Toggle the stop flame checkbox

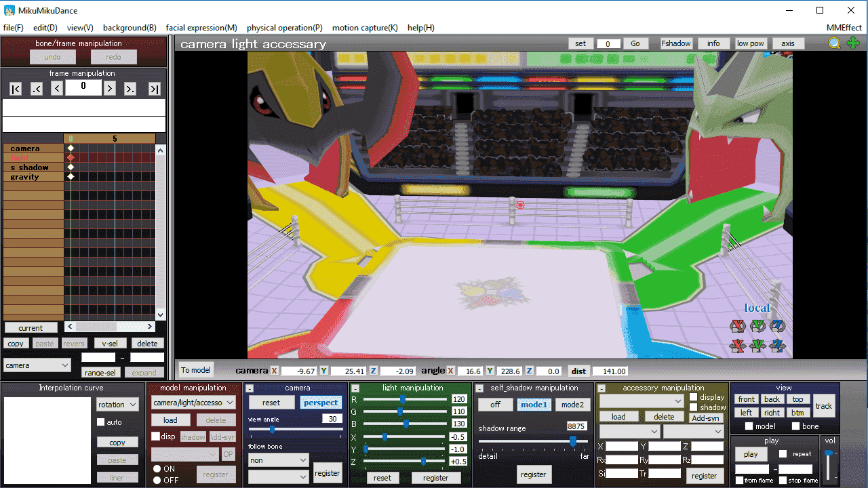pos(783,481)
